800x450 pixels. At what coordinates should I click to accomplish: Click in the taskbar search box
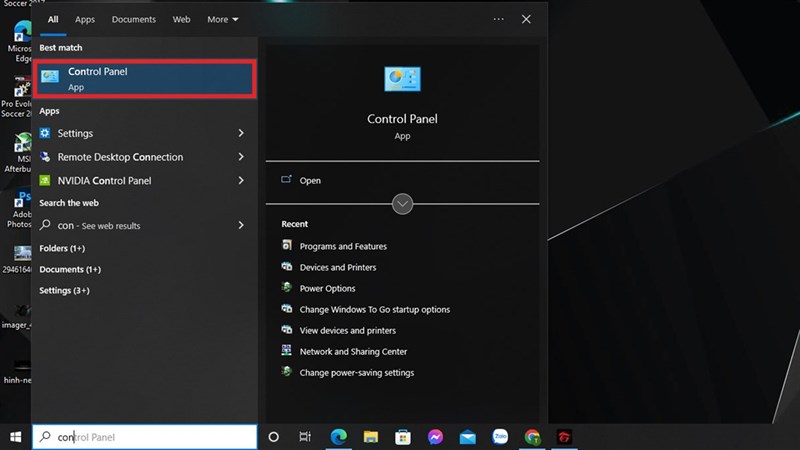click(x=145, y=437)
